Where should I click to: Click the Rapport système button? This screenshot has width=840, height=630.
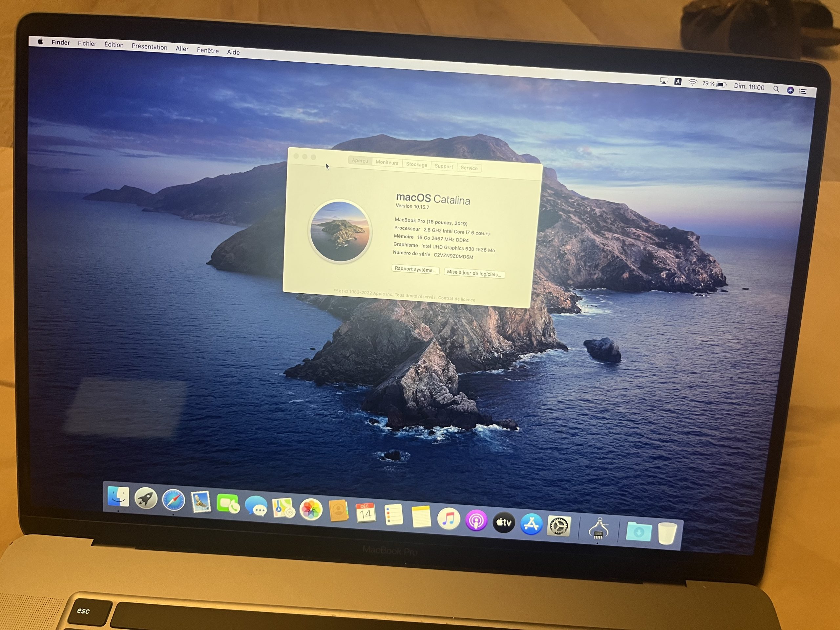(415, 270)
